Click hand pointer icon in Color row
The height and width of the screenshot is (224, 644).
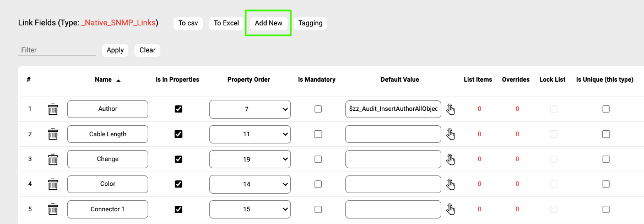tap(451, 184)
